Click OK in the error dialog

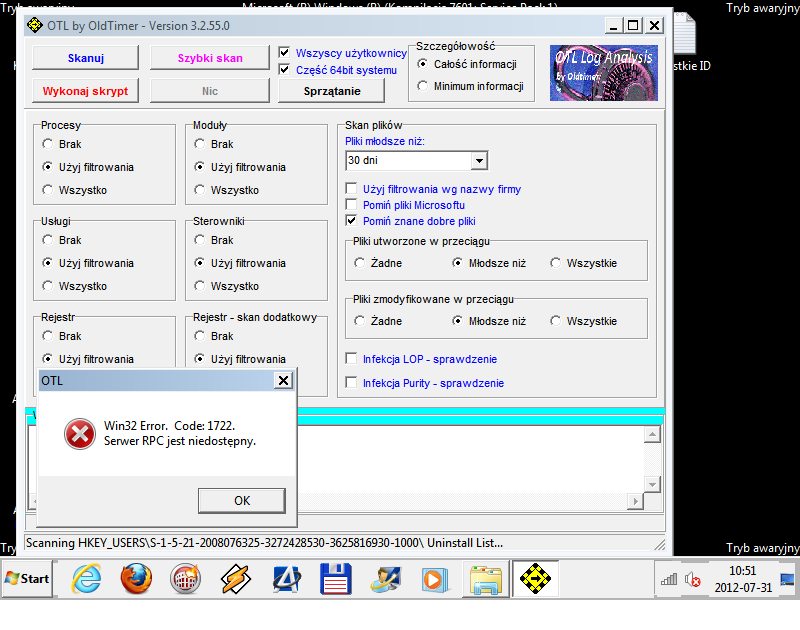(242, 501)
